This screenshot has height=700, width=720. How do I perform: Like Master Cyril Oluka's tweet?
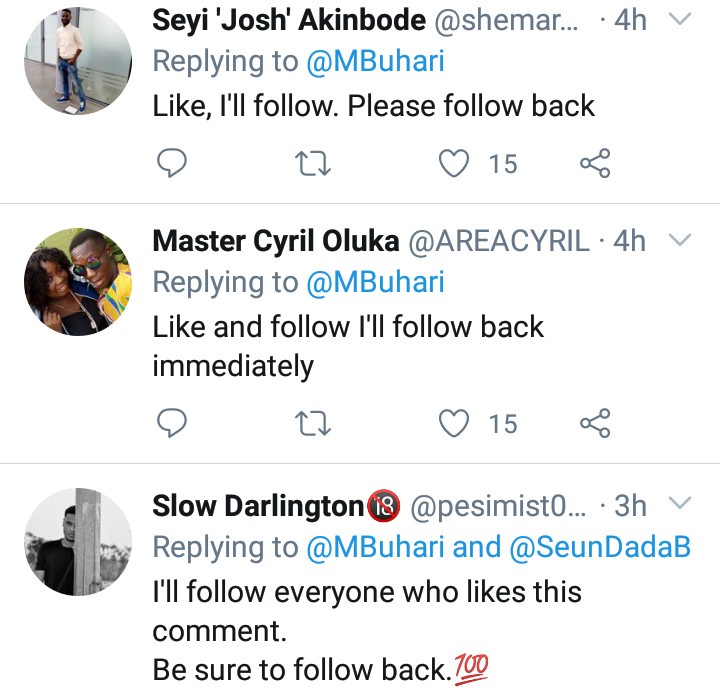(456, 424)
